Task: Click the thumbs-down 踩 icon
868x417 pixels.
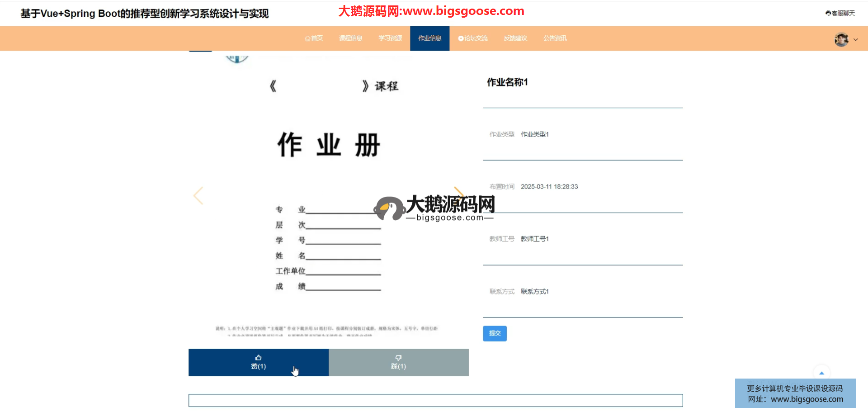Action: coord(398,358)
